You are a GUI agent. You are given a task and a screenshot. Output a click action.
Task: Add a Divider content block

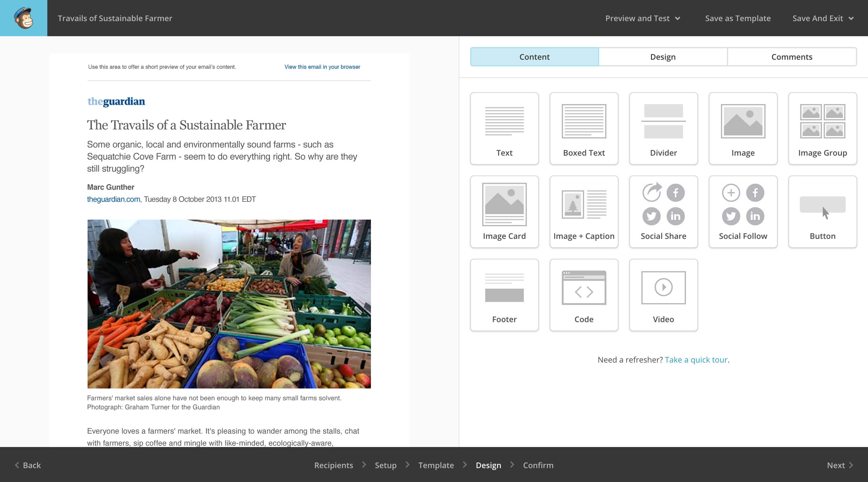coord(663,128)
